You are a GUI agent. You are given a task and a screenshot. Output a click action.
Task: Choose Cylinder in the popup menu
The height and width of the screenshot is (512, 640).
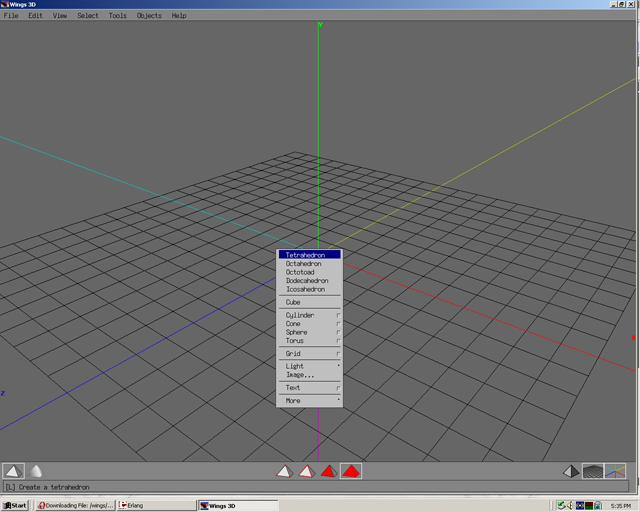point(309,315)
